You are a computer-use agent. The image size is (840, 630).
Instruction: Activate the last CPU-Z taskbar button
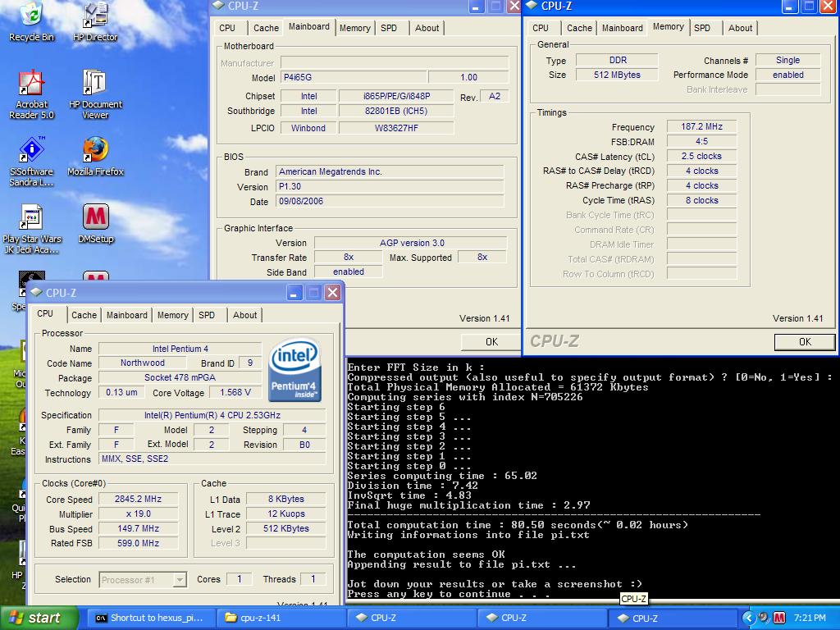673,618
